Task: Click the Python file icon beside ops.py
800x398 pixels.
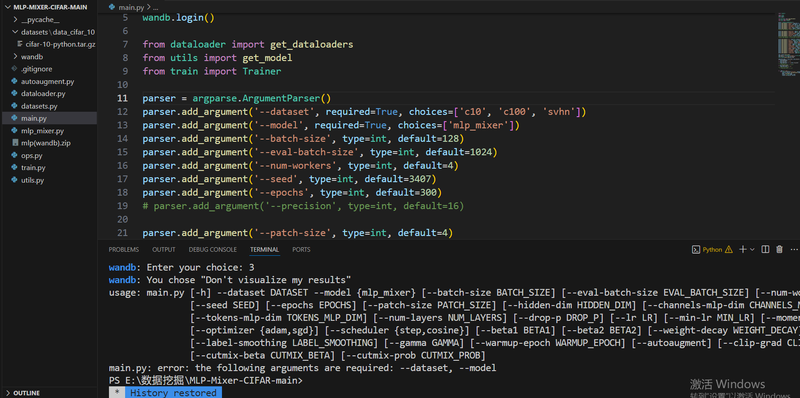Action: pos(14,155)
